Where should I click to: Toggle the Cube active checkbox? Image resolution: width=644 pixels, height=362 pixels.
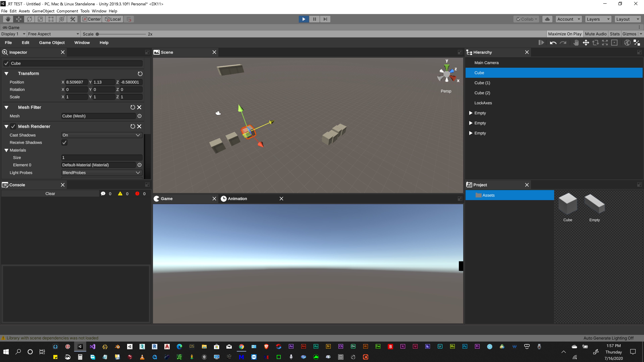[6, 63]
